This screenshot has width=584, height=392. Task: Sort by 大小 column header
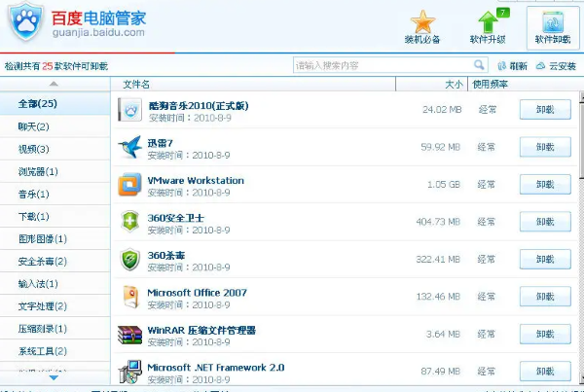tap(431, 84)
